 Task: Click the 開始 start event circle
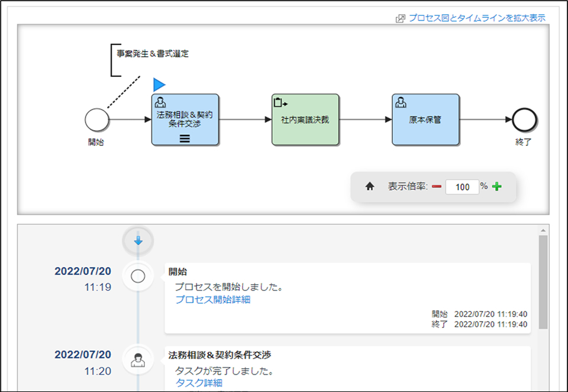[x=96, y=120]
